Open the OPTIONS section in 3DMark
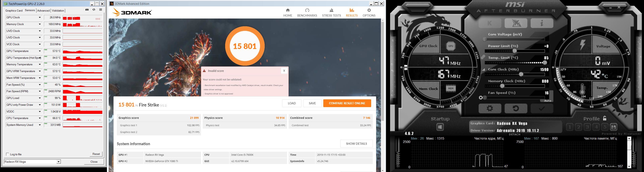The width and height of the screenshot is (644, 172). [369, 13]
